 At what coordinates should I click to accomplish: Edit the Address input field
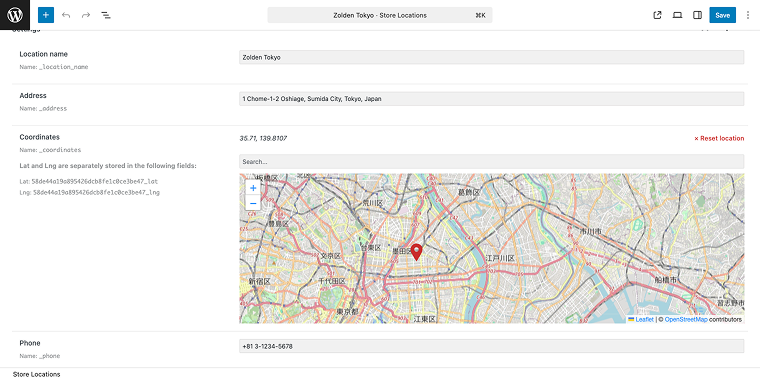coord(491,99)
